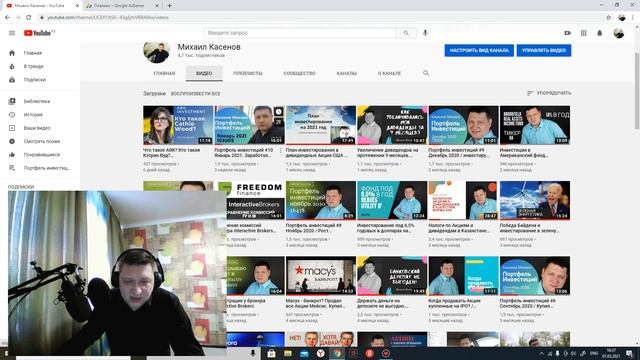
Task: Open the Упорядочить sort dropdown
Action: click(x=549, y=93)
